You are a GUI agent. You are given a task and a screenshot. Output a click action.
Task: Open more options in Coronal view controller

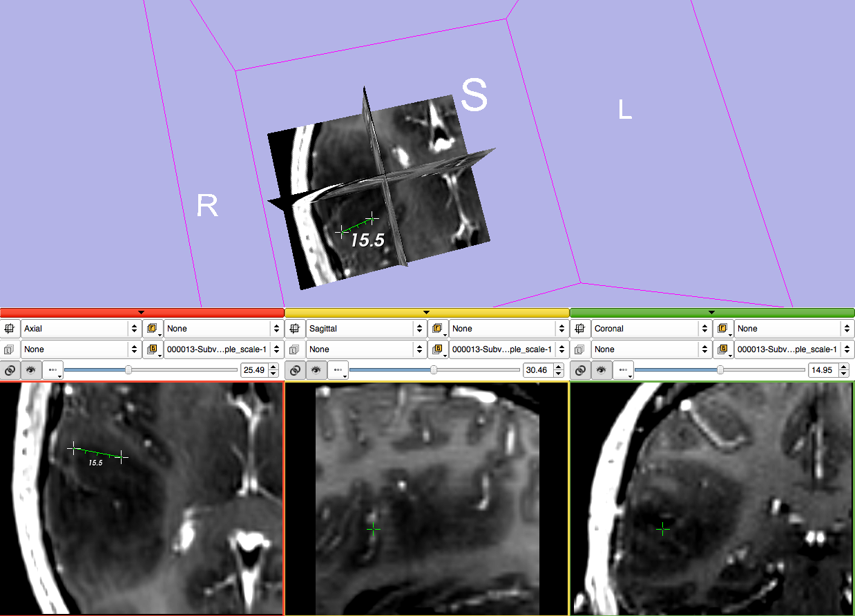pyautogui.click(x=623, y=370)
